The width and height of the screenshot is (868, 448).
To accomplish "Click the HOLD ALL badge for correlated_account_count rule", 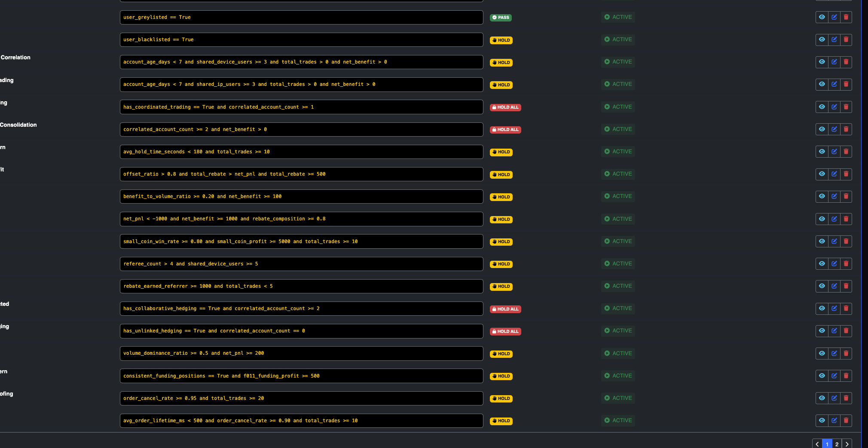I will pyautogui.click(x=505, y=130).
